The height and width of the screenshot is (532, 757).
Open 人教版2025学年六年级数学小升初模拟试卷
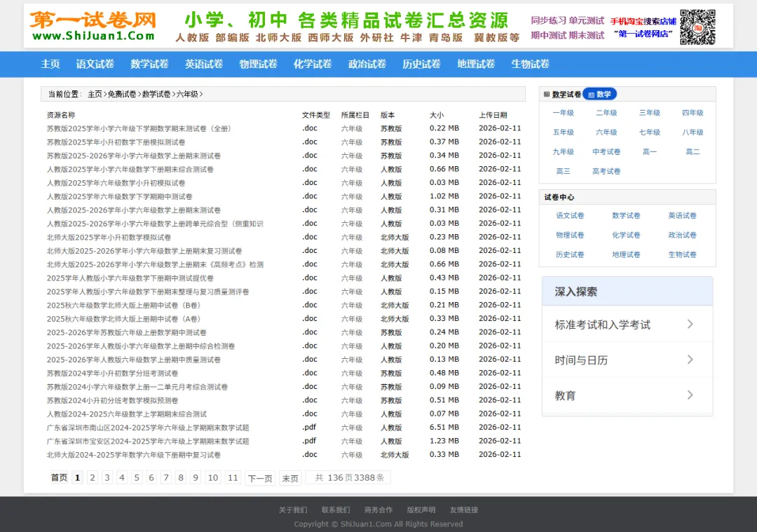(116, 183)
